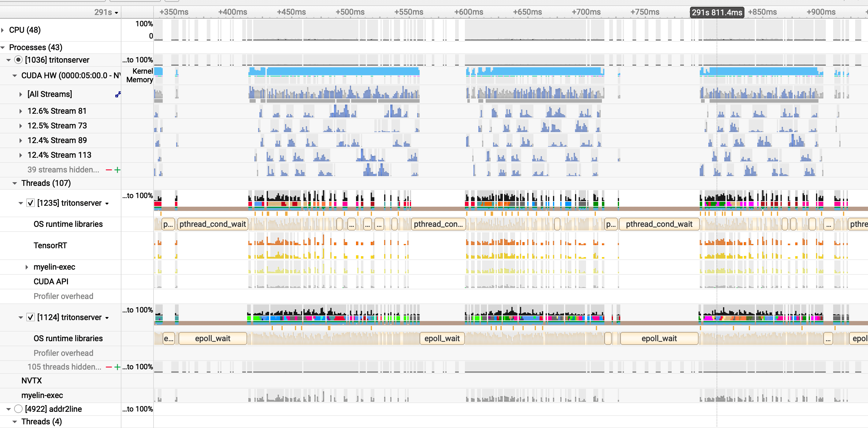Image resolution: width=868 pixels, height=428 pixels.
Task: Click red minus beside 105 threads hidden
Action: click(109, 367)
